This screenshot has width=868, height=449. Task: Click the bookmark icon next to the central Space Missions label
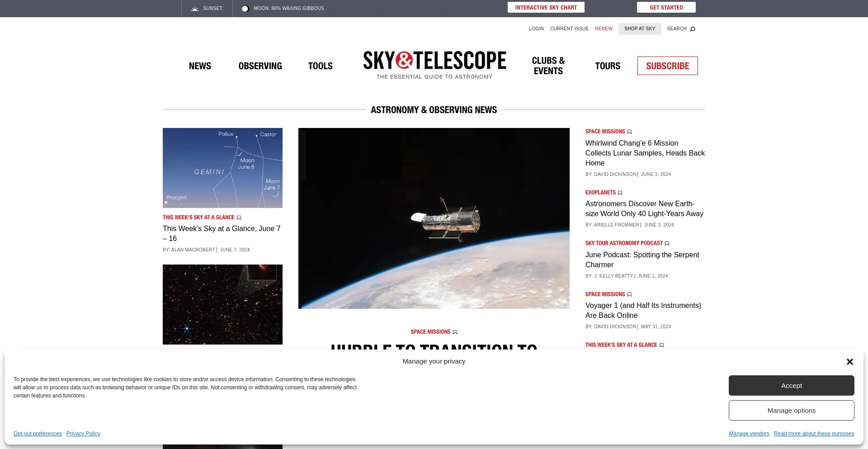(455, 332)
